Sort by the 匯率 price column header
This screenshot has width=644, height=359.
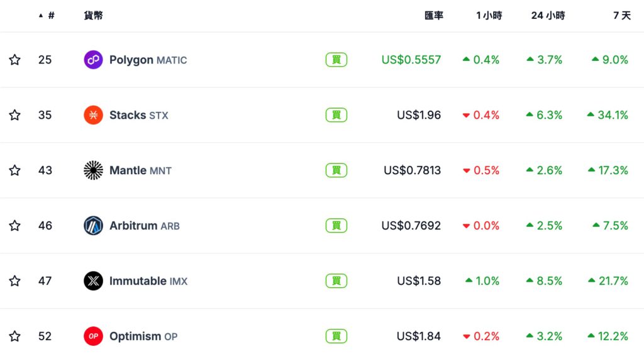click(x=434, y=15)
